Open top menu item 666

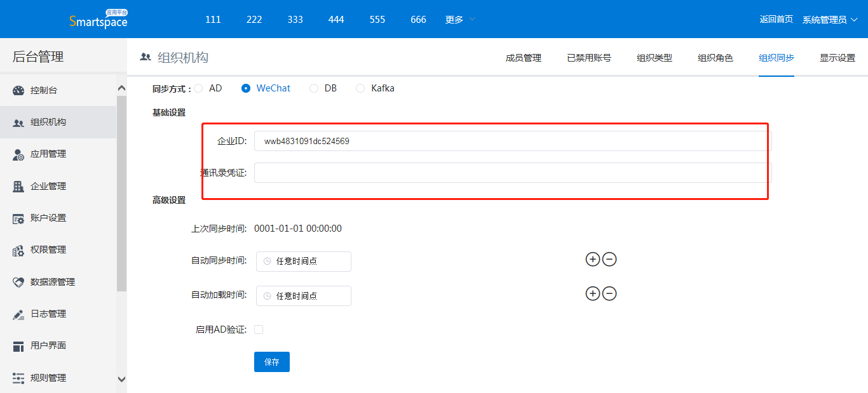pyautogui.click(x=418, y=20)
